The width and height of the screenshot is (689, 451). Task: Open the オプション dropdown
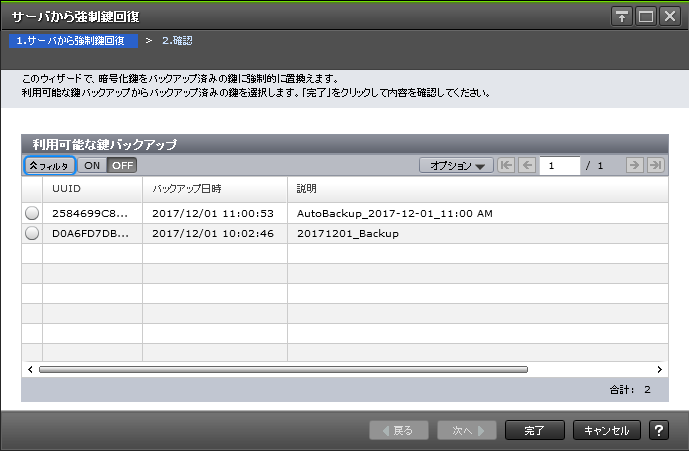(456, 166)
